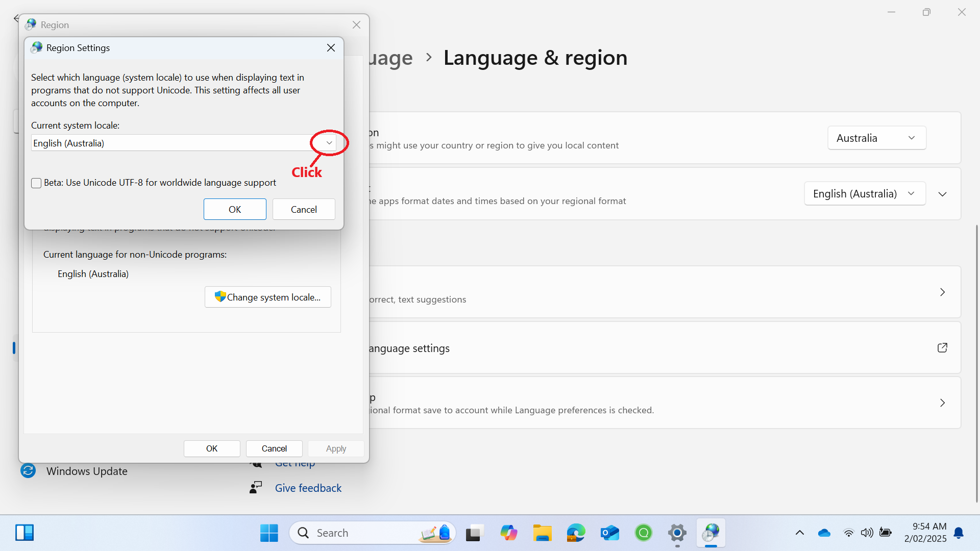This screenshot has height=551, width=980.
Task: Check Beta Unicode UTF-8 support checkbox
Action: coord(36,183)
